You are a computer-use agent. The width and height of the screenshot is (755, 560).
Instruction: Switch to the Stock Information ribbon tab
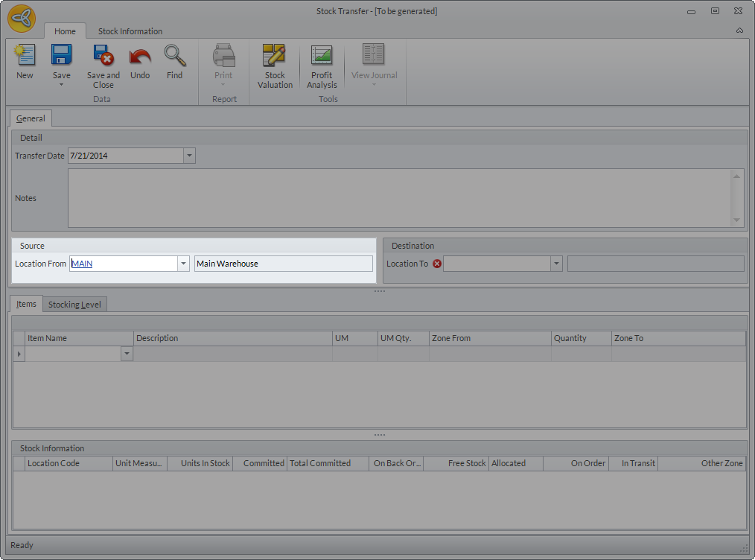click(130, 31)
